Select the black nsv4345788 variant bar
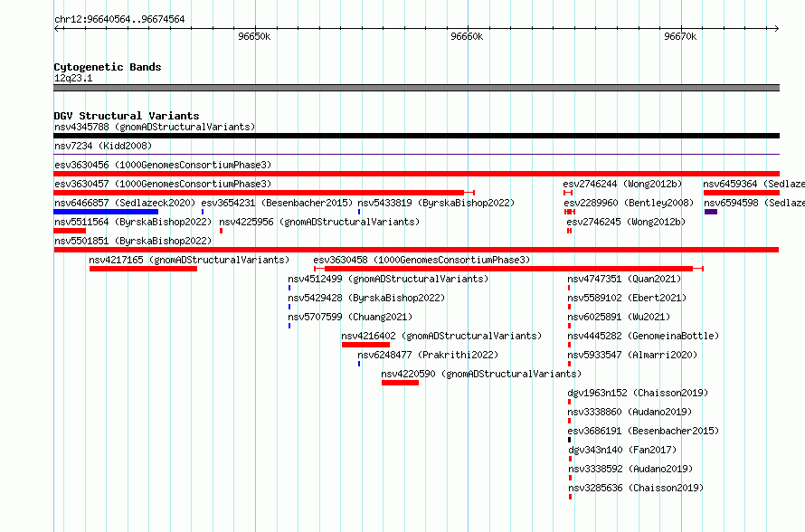This screenshot has width=805, height=532. (x=416, y=136)
